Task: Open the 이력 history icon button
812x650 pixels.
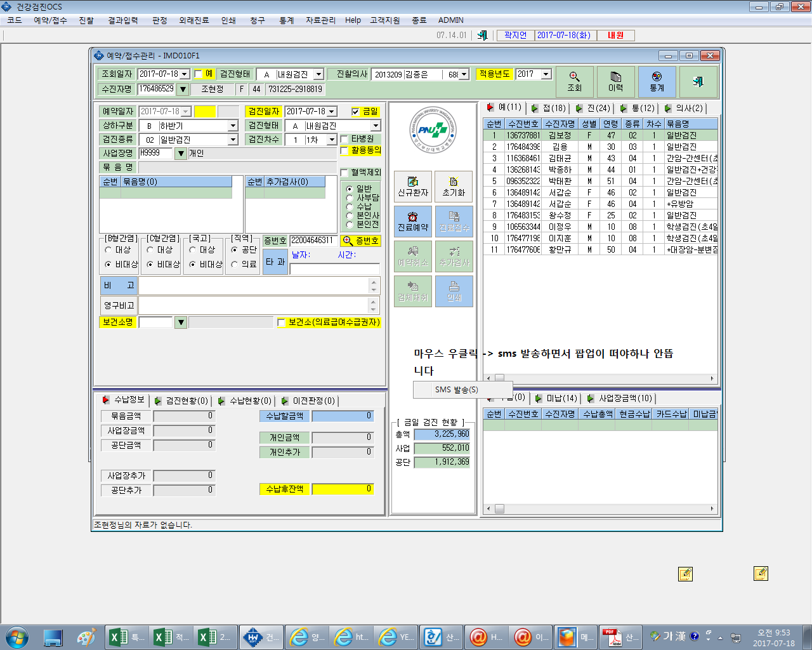Action: pyautogui.click(x=616, y=82)
